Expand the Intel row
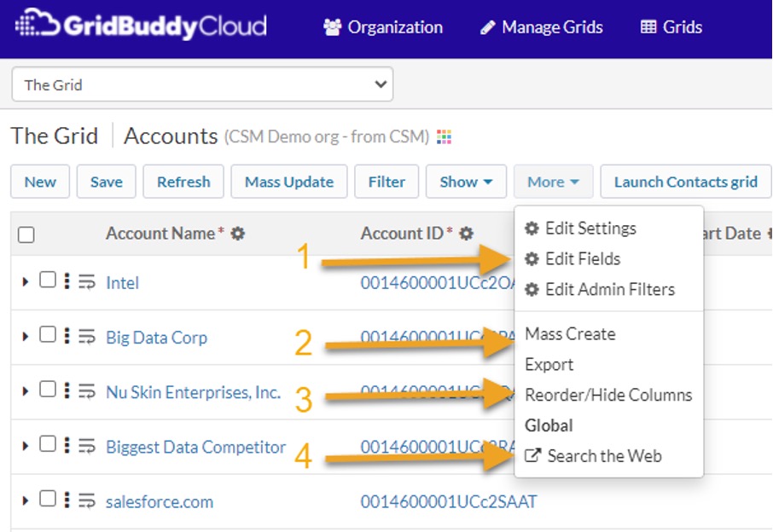Image resolution: width=773 pixels, height=532 pixels. (x=25, y=281)
